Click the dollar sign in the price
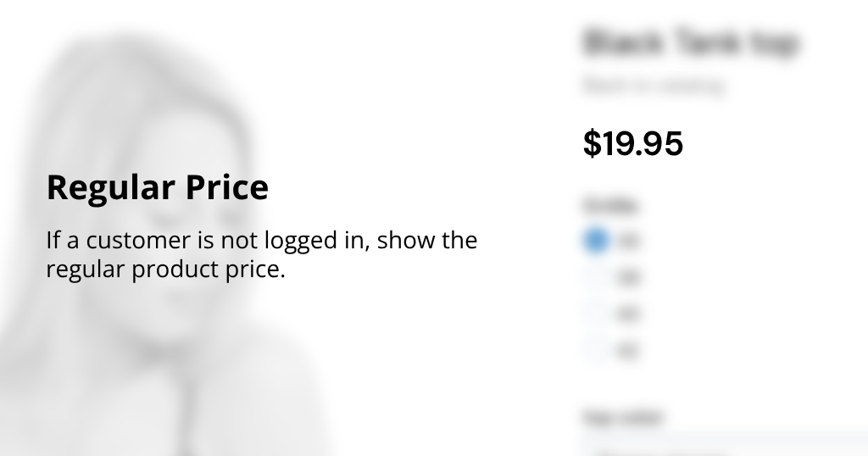Screen dimensions: 868x456 tap(591, 144)
